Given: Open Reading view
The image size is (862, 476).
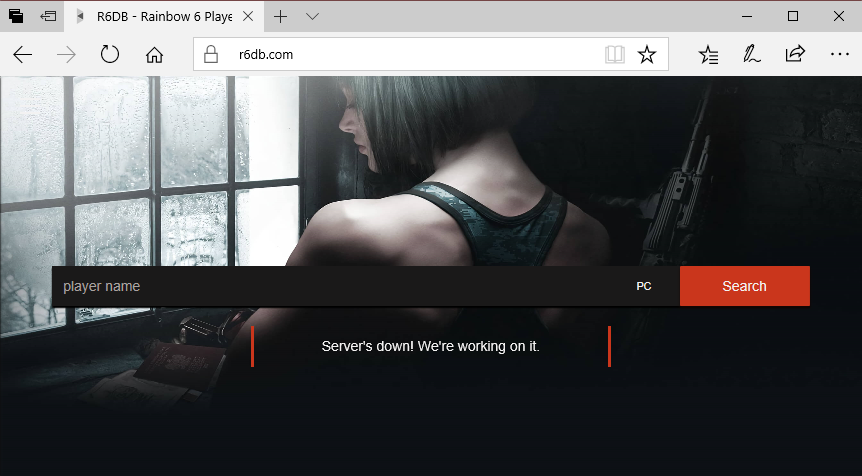Looking at the screenshot, I should click(x=615, y=54).
